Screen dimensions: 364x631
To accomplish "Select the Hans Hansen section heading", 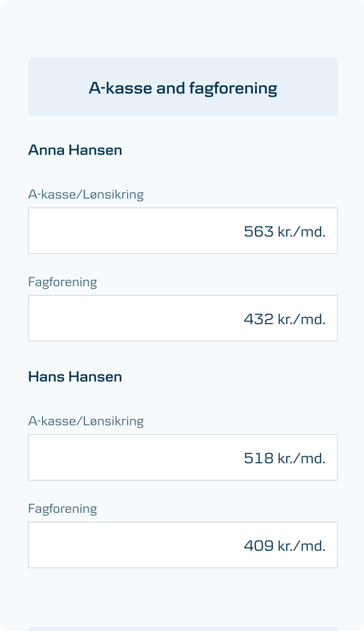I will click(x=75, y=377).
